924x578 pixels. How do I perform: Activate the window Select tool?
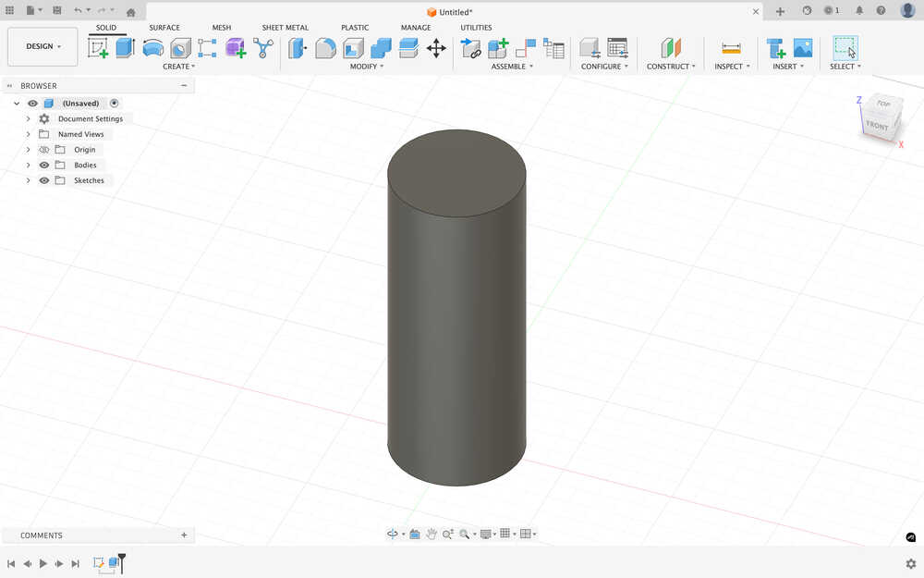click(845, 48)
